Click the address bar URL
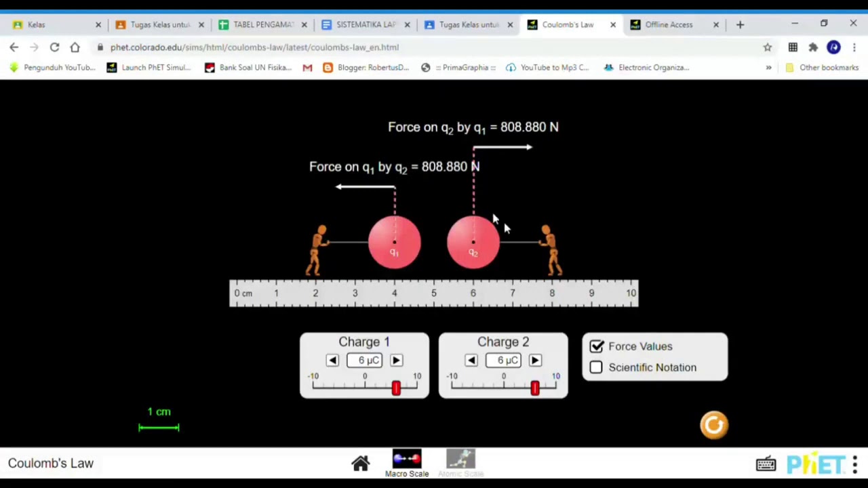Image resolution: width=868 pixels, height=488 pixels. click(254, 47)
